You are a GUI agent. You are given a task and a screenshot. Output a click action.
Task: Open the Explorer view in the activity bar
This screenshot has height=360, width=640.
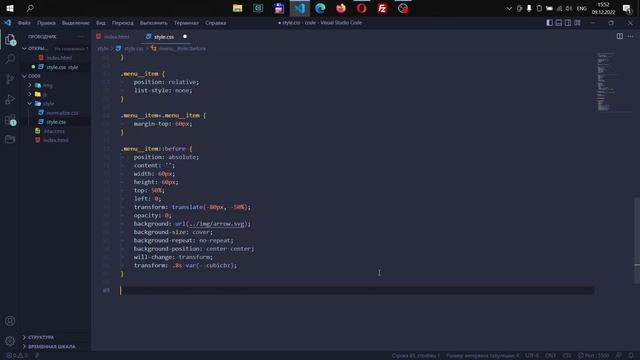[x=10, y=39]
